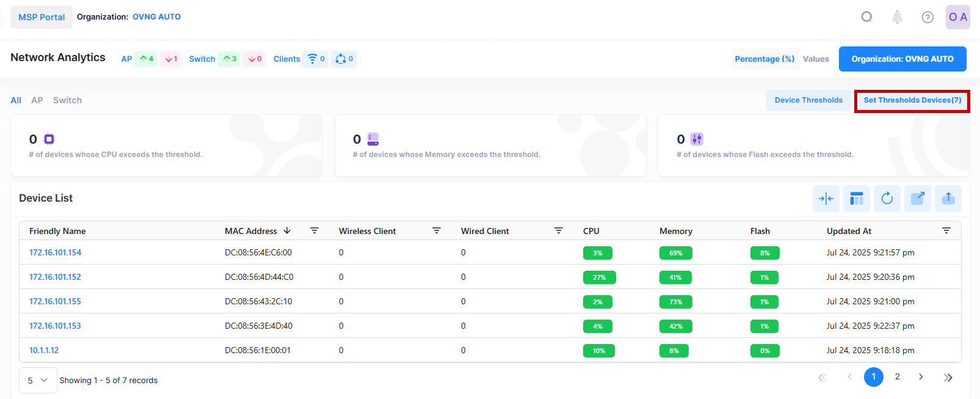Image resolution: width=980 pixels, height=399 pixels.
Task: Switch to the Switch tab
Action: pyautogui.click(x=67, y=100)
